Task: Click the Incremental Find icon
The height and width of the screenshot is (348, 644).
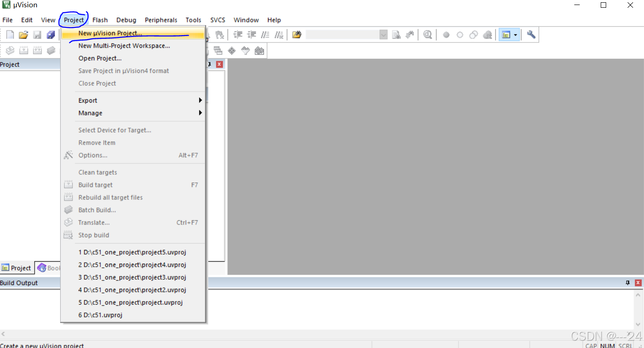Action: coord(410,35)
